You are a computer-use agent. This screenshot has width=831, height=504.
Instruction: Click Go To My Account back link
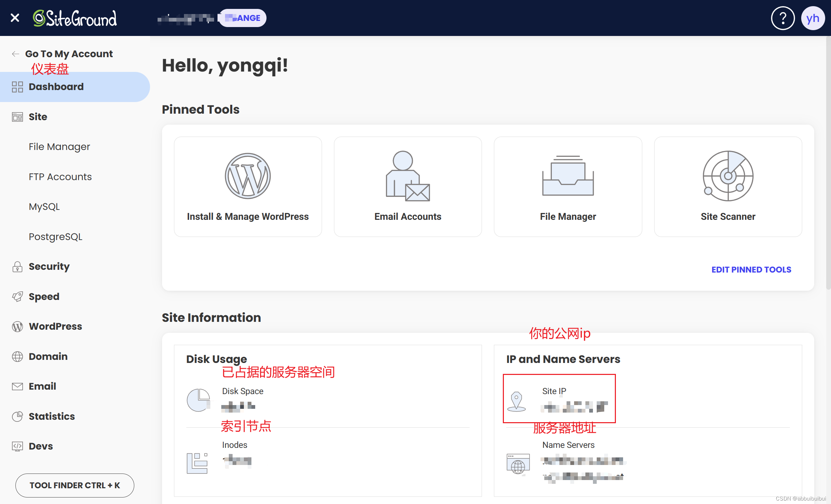[69, 54]
